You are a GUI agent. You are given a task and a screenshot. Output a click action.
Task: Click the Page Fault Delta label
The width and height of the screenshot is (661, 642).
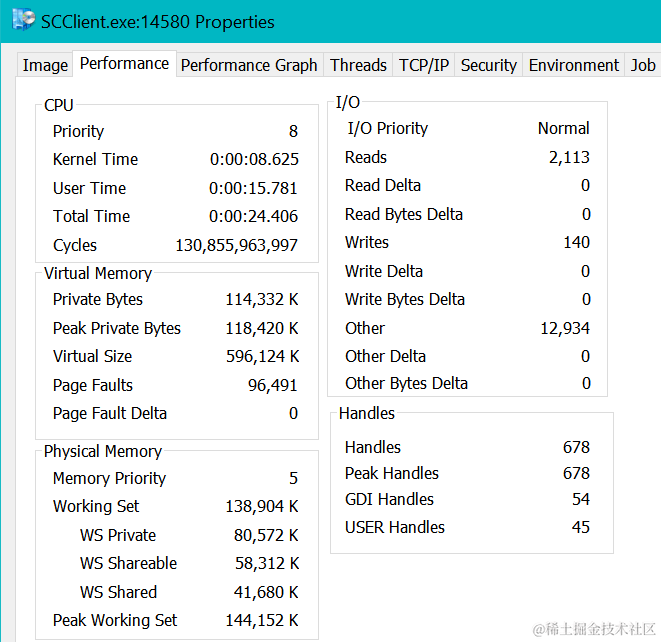(x=110, y=414)
